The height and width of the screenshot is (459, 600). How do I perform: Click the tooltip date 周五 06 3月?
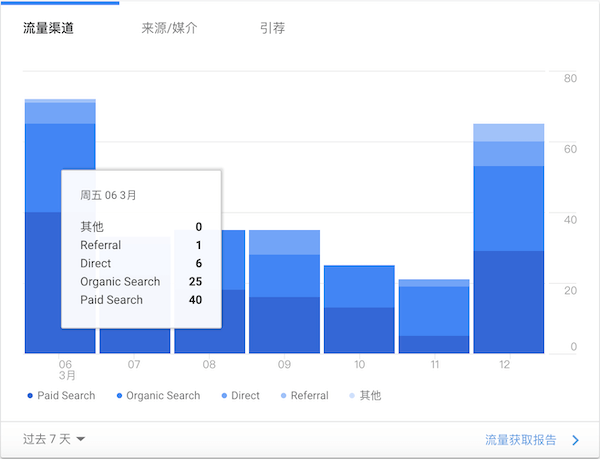[x=108, y=195]
